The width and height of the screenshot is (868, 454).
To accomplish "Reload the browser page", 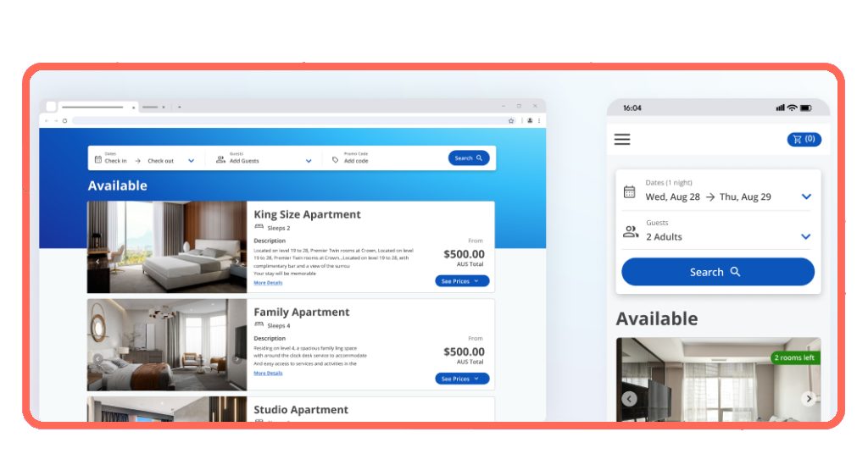I will point(64,120).
